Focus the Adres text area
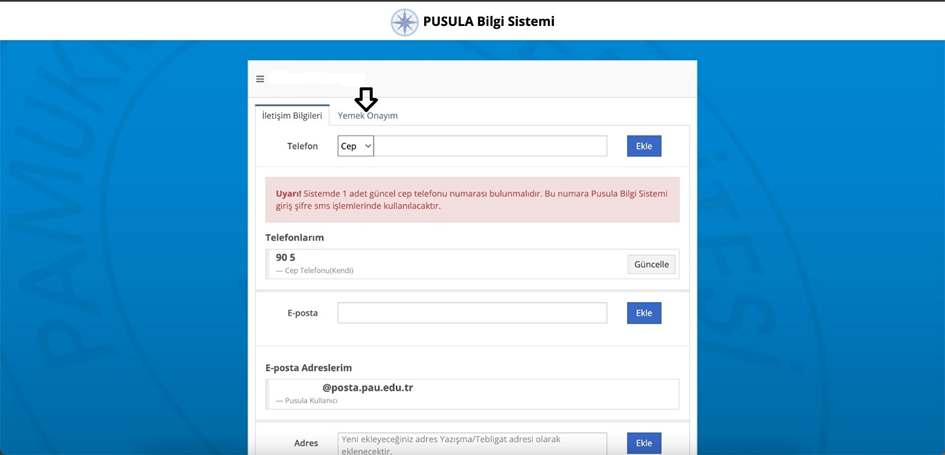 (x=472, y=443)
